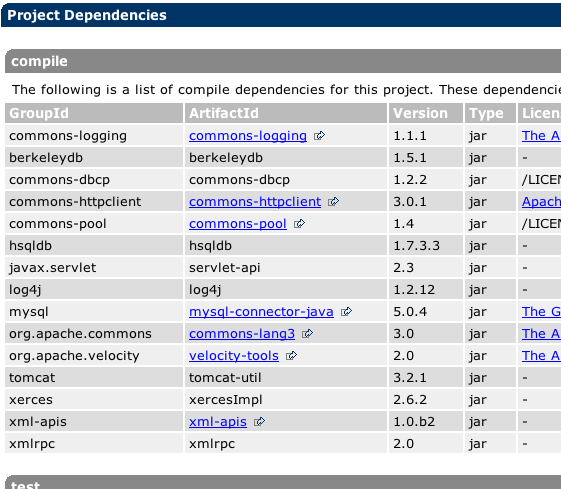Click version 1.5.1 cell
The height and width of the screenshot is (489, 561).
point(426,158)
